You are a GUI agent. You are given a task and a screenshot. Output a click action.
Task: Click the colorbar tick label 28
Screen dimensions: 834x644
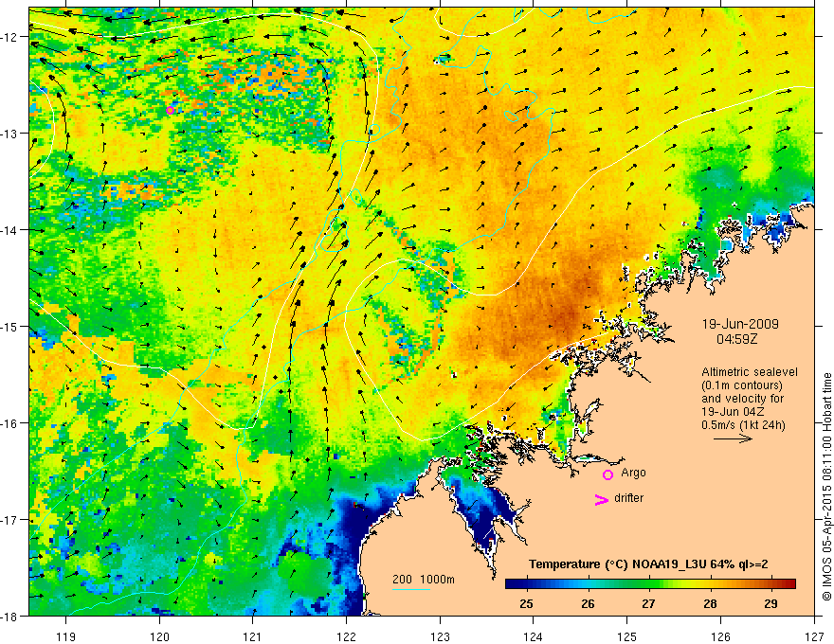710,603
